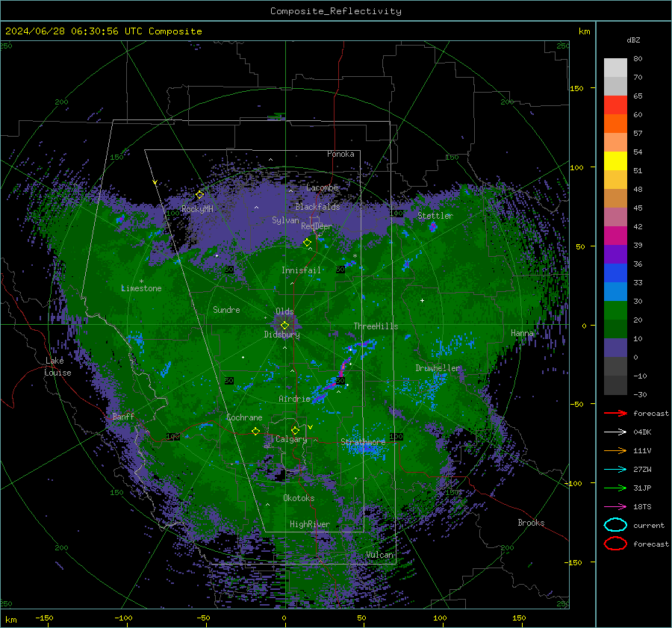
Task: Click the Lacombe label
Action: (x=322, y=187)
